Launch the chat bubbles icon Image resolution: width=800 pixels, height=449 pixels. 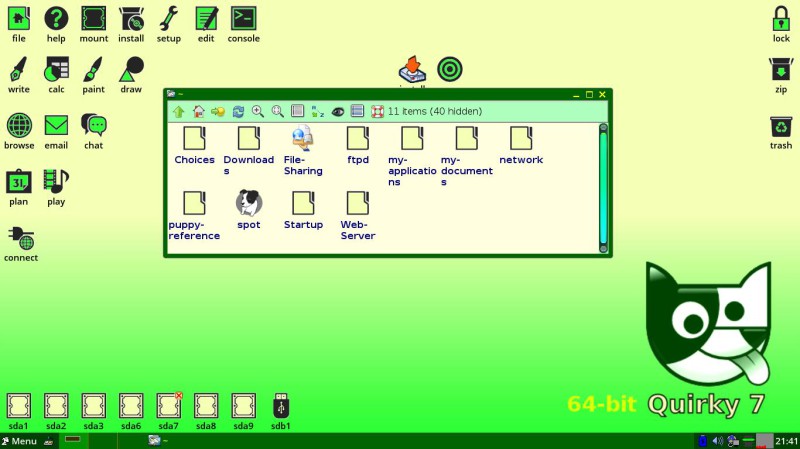click(94, 126)
